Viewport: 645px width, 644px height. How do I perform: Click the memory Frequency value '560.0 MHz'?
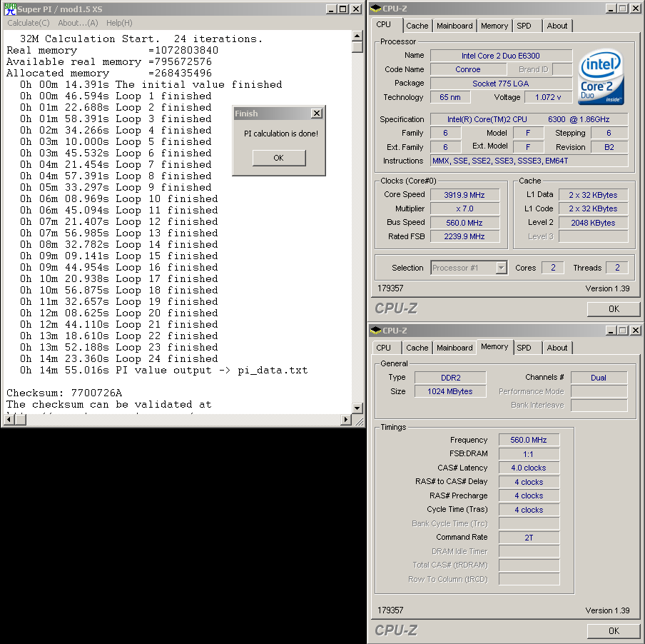tap(529, 440)
